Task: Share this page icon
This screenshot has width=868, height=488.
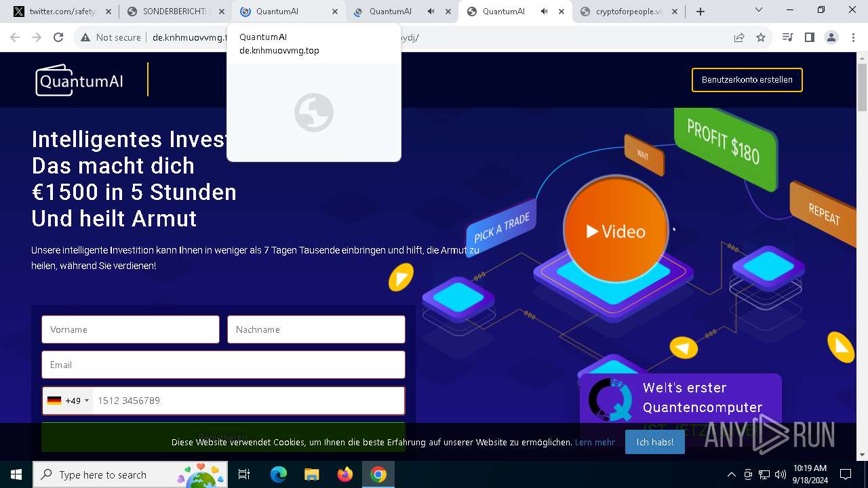Action: click(x=739, y=37)
